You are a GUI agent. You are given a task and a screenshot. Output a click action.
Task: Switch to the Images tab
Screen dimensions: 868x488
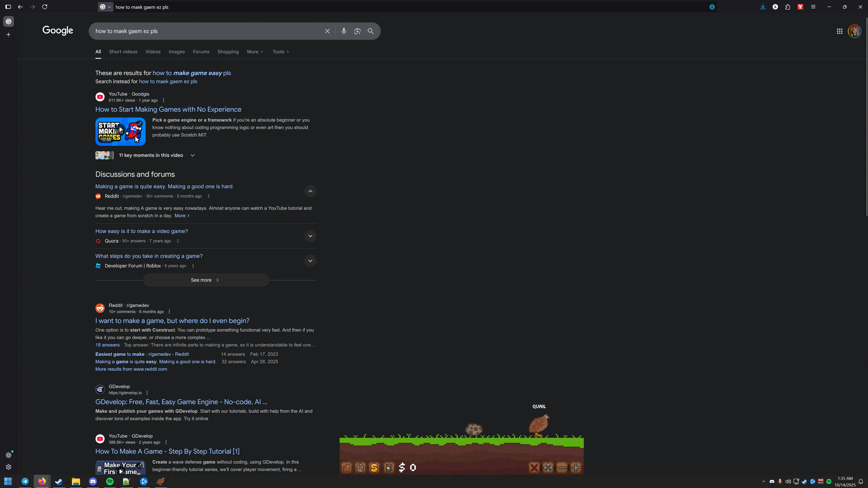[x=177, y=52]
